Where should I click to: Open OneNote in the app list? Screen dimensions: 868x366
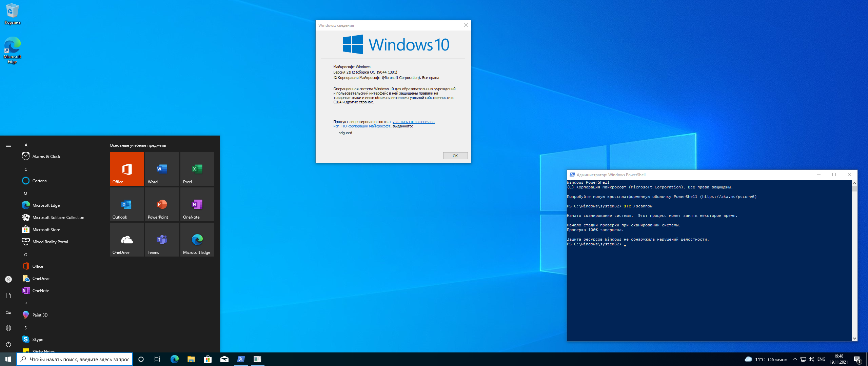click(61, 290)
